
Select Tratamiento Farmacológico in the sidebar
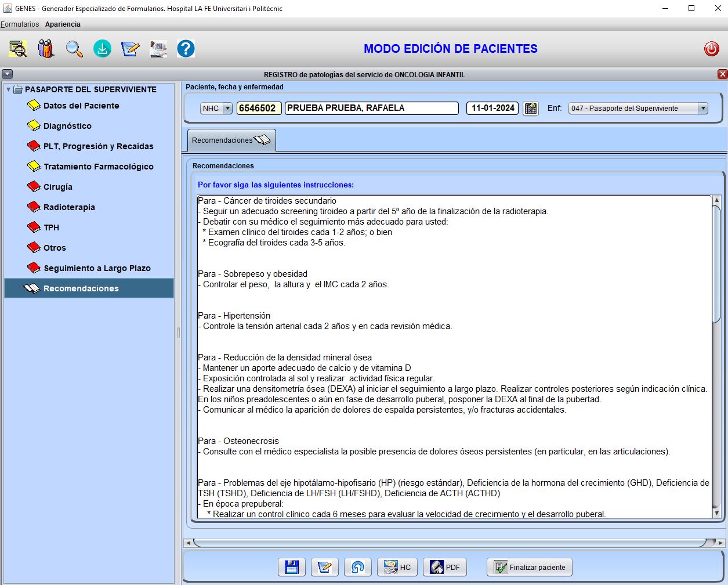tap(98, 167)
